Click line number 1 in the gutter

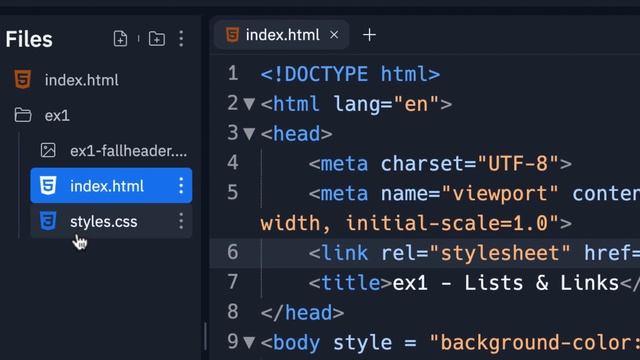point(233,73)
